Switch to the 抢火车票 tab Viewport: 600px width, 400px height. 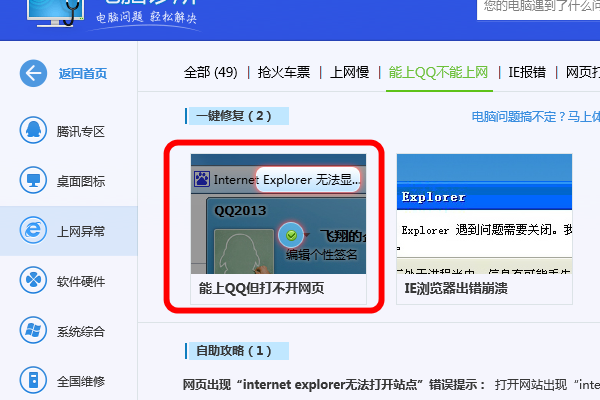284,72
